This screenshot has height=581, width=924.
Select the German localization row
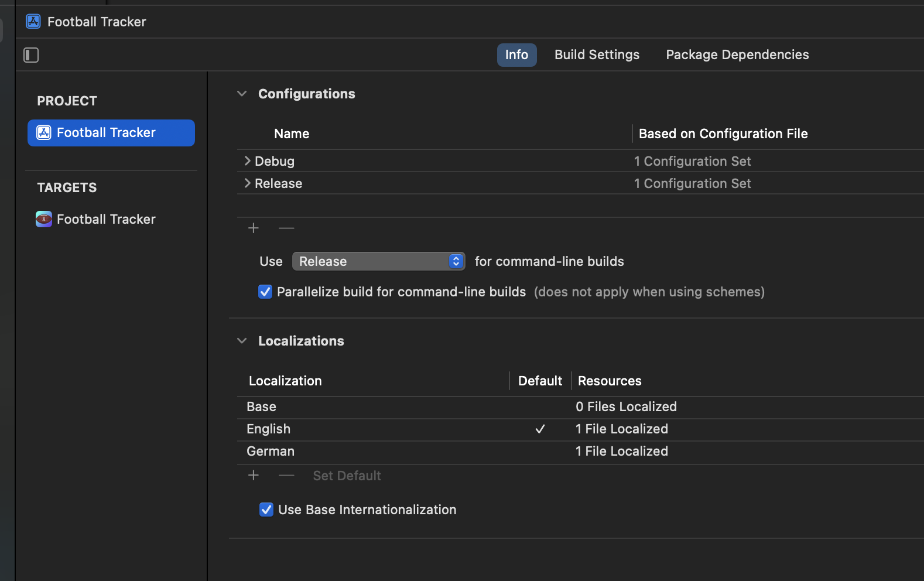tap(580, 452)
